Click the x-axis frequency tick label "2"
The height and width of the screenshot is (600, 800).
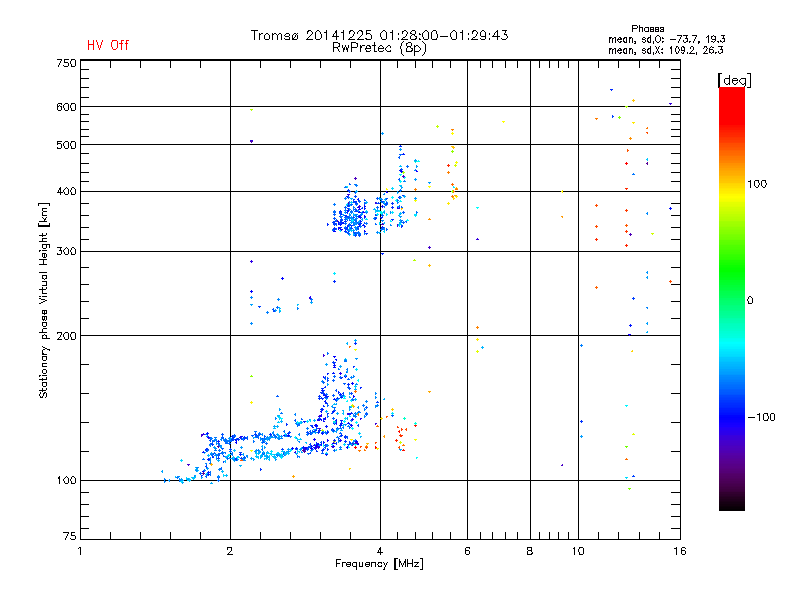230,551
